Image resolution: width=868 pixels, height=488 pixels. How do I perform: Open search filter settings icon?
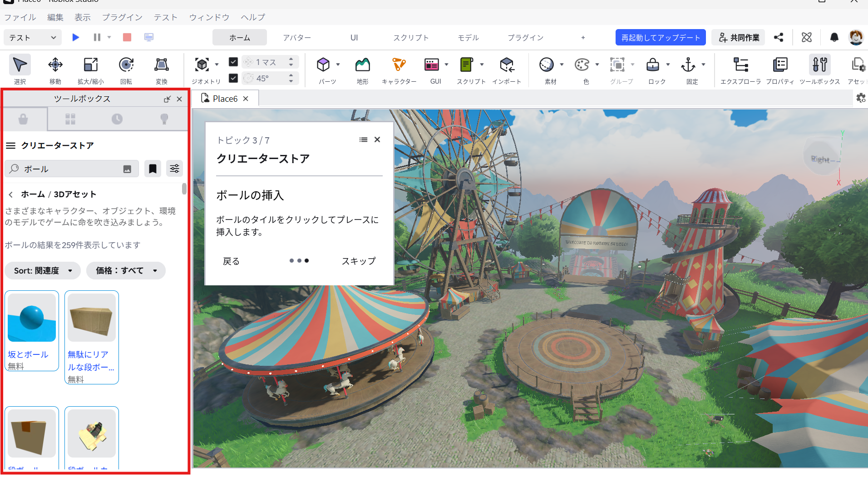point(174,169)
